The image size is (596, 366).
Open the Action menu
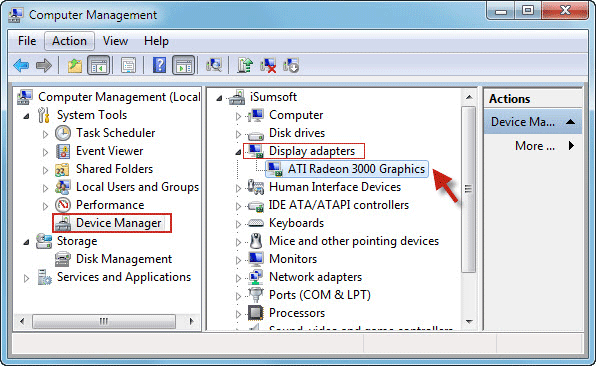69,41
